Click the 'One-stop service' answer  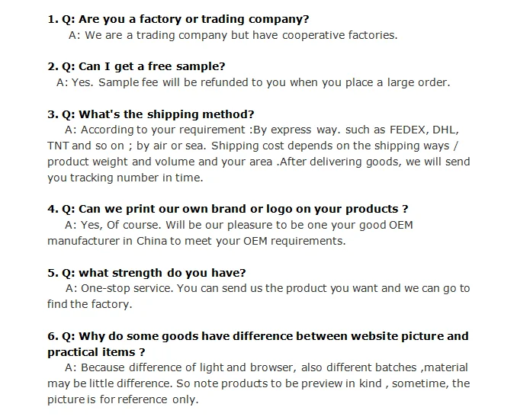268,288
